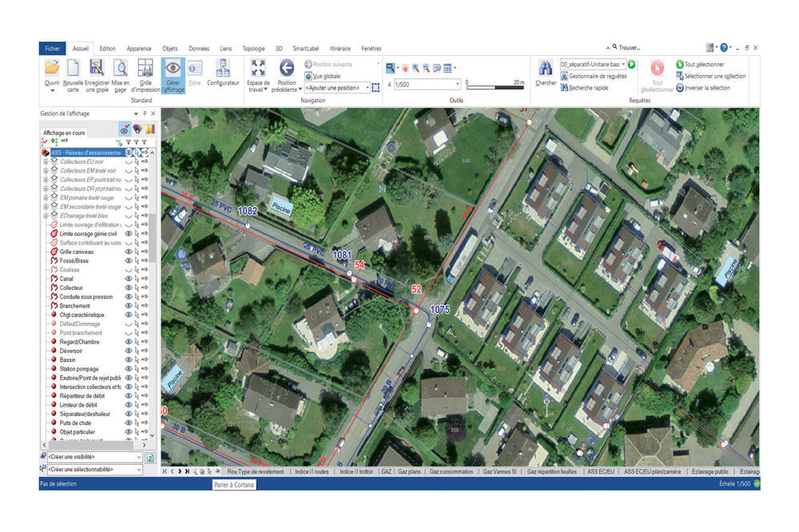The height and width of the screenshot is (532, 799).
Task: Open Ajouter une position dropdown
Action: click(x=368, y=88)
